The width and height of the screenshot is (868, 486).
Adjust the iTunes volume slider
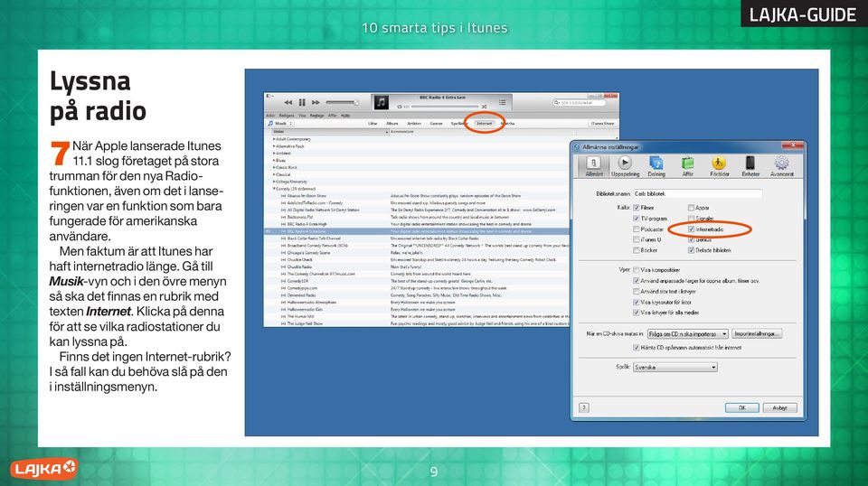pyautogui.click(x=342, y=102)
